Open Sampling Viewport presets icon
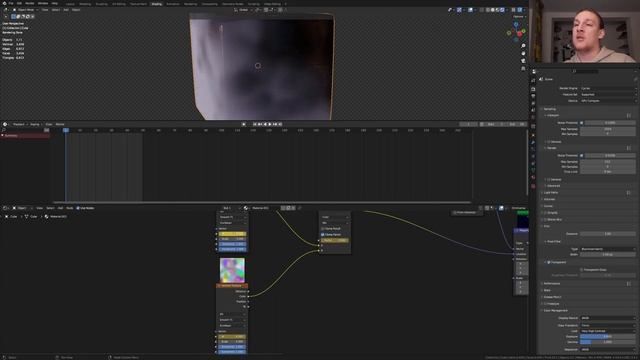 [x=629, y=116]
